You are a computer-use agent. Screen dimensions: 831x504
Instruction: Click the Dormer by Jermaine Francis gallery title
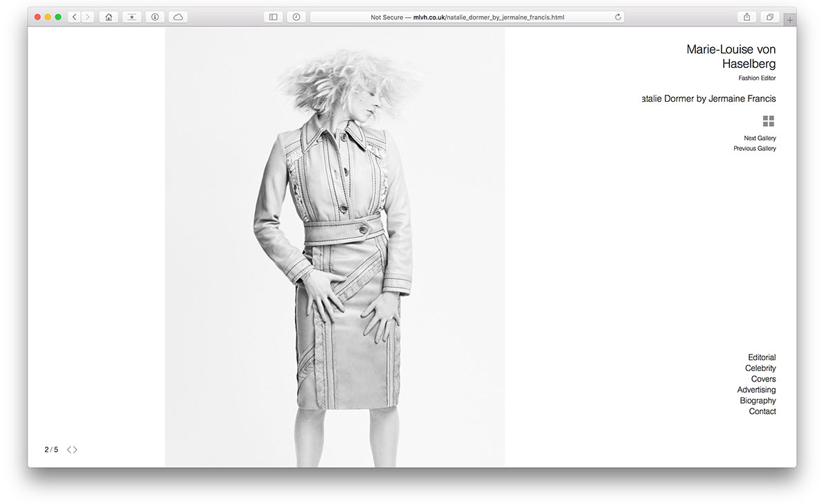pos(709,99)
